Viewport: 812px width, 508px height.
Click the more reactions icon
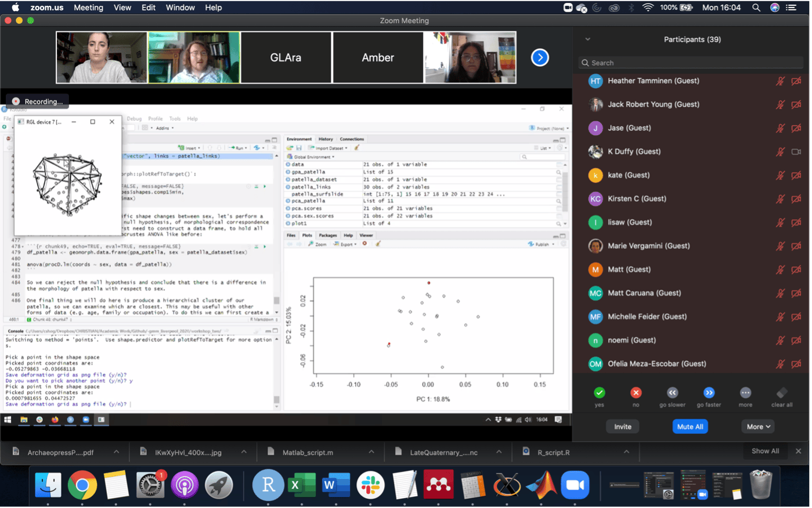(745, 393)
